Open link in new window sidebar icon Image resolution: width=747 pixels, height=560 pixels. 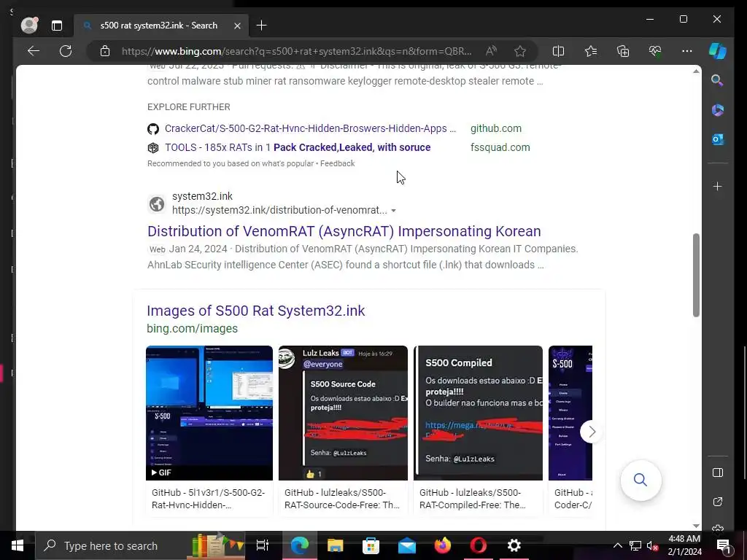pyautogui.click(x=718, y=502)
